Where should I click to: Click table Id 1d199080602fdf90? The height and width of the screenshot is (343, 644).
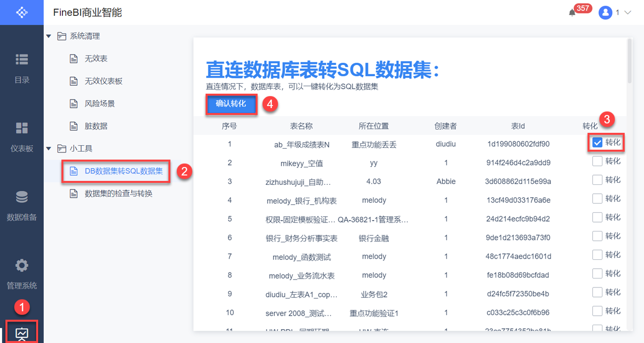(x=518, y=144)
